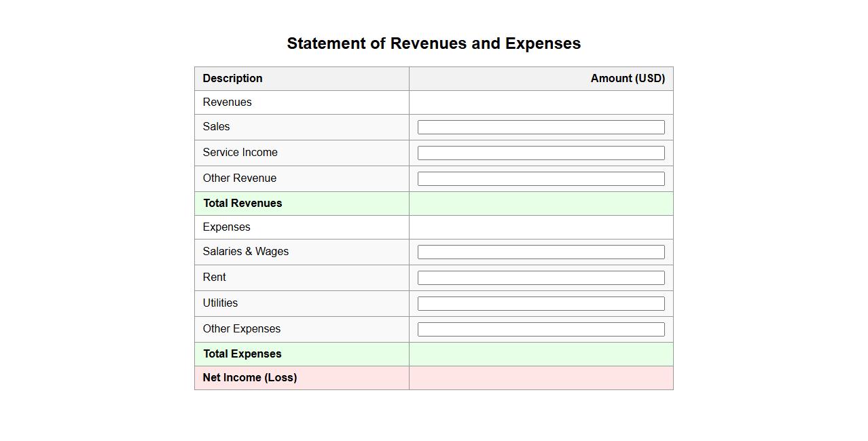Screen dimensions: 868x441
Task: Click the pink Net Income amount cell
Action: [x=541, y=378]
